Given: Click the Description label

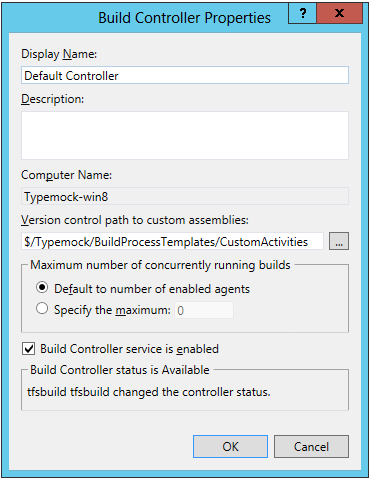Looking at the screenshot, I should pos(52,99).
